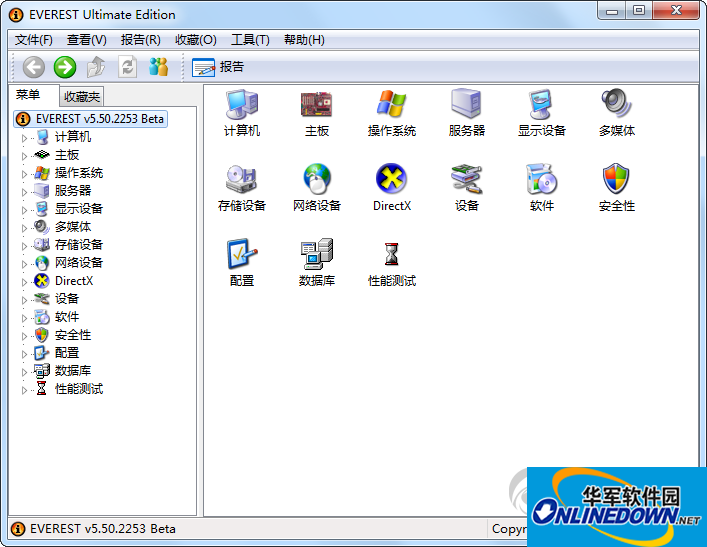Open the 配置 configuration icon in the right pane
The width and height of the screenshot is (707, 547).
coord(242,254)
